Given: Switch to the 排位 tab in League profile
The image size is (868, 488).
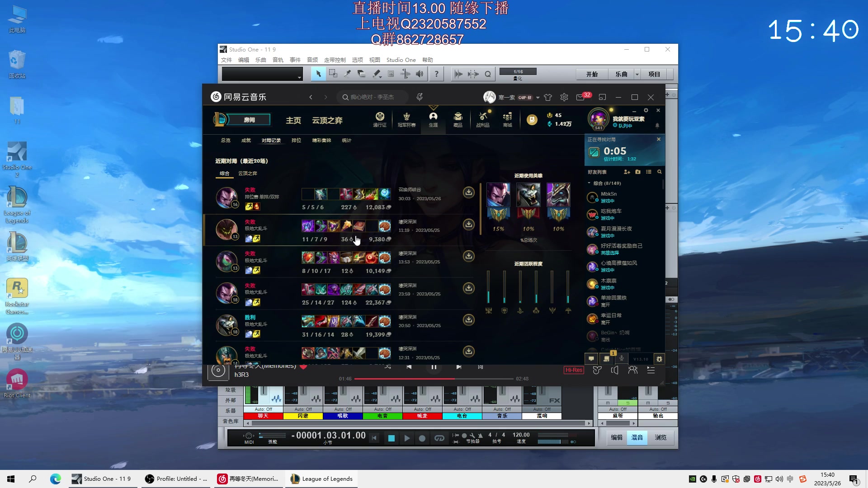Looking at the screenshot, I should pyautogui.click(x=297, y=141).
